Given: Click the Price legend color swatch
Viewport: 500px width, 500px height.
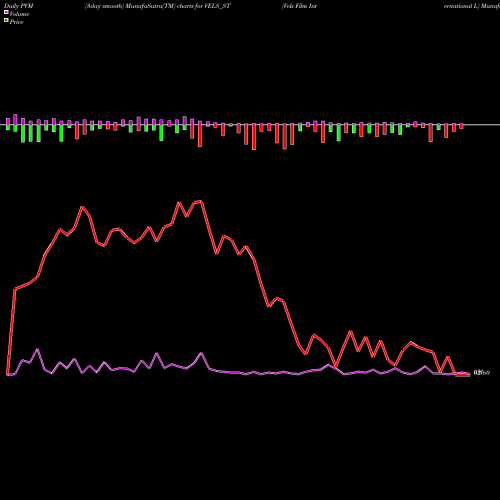Looking at the screenshot, I should [x=6, y=21].
